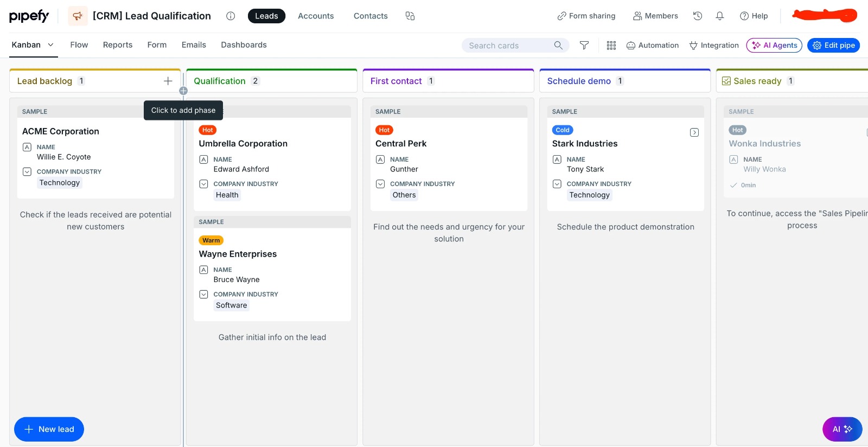The image size is (868, 447).
Task: Open the grid view options icon
Action: 611,46
